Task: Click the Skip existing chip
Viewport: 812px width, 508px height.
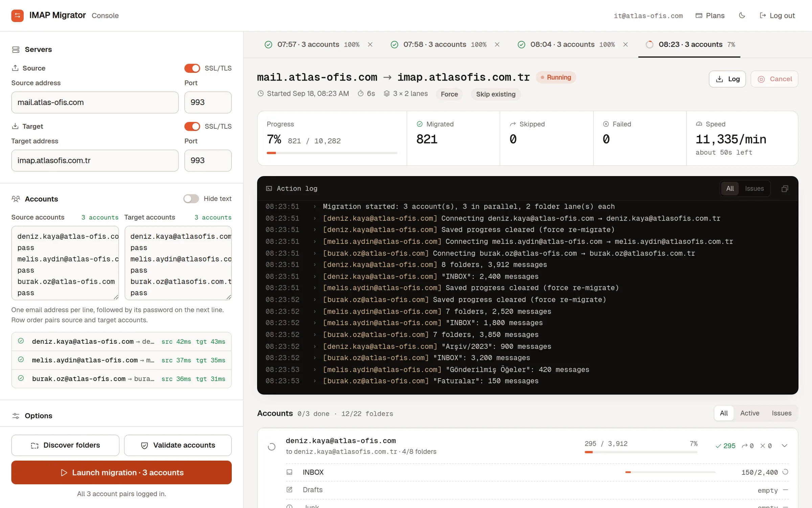Action: click(x=496, y=94)
